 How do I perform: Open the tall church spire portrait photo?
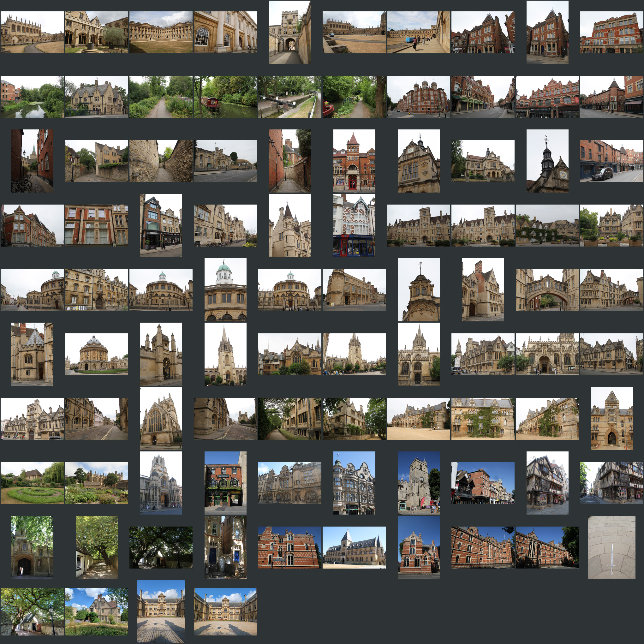[225, 354]
